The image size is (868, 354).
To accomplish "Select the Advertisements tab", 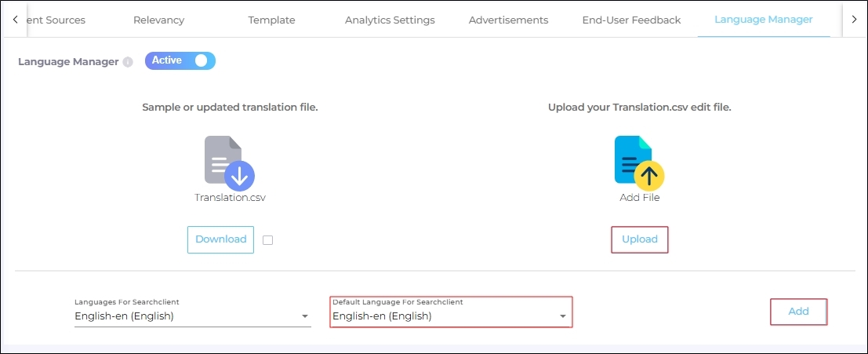I will tap(508, 20).
